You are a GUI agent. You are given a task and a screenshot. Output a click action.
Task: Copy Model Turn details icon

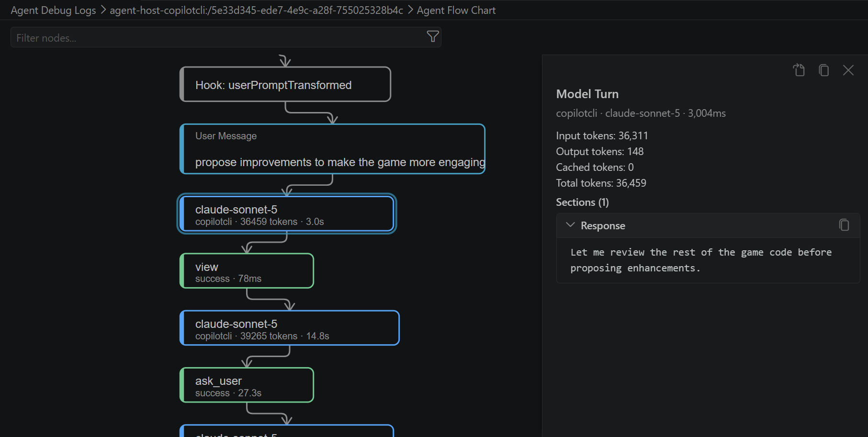point(823,70)
